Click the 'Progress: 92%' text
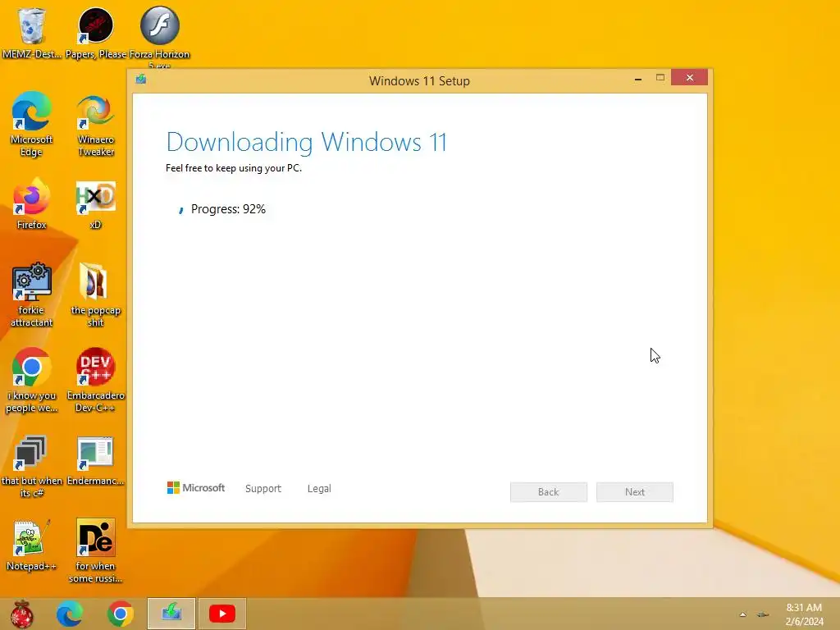The width and height of the screenshot is (840, 630). click(x=228, y=209)
